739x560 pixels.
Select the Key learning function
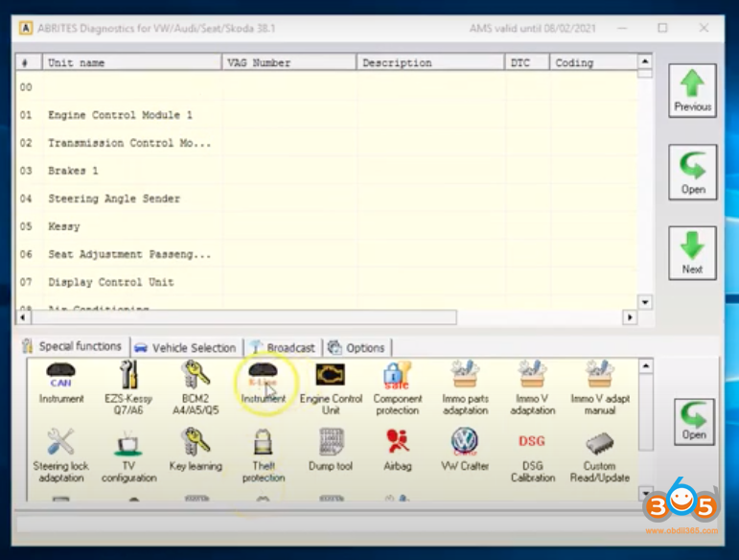coord(196,450)
